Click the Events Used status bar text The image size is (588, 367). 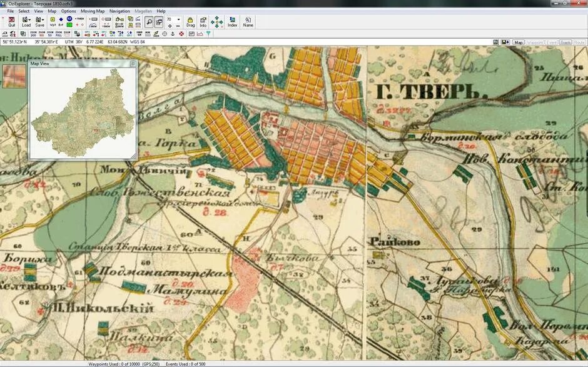click(x=185, y=364)
